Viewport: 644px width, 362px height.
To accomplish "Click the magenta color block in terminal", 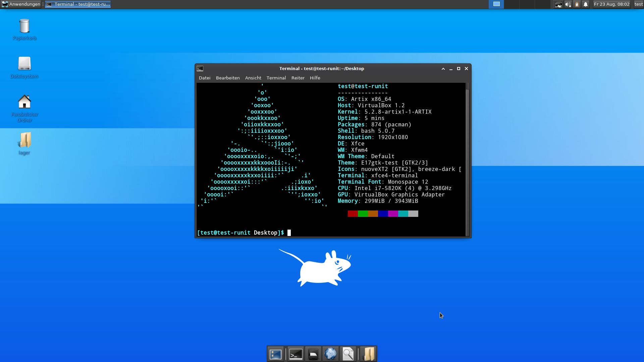I will click(393, 214).
